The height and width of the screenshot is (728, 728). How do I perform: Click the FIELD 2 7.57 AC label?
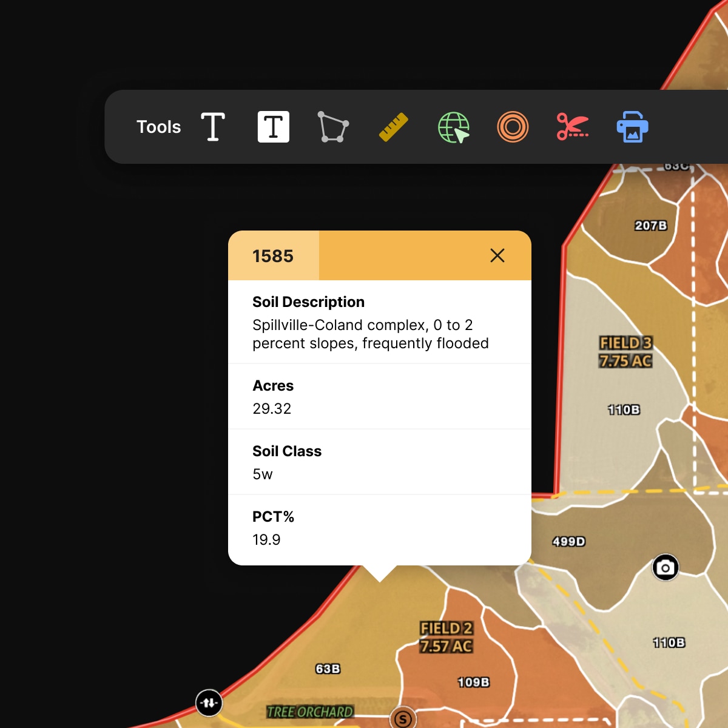click(x=447, y=637)
